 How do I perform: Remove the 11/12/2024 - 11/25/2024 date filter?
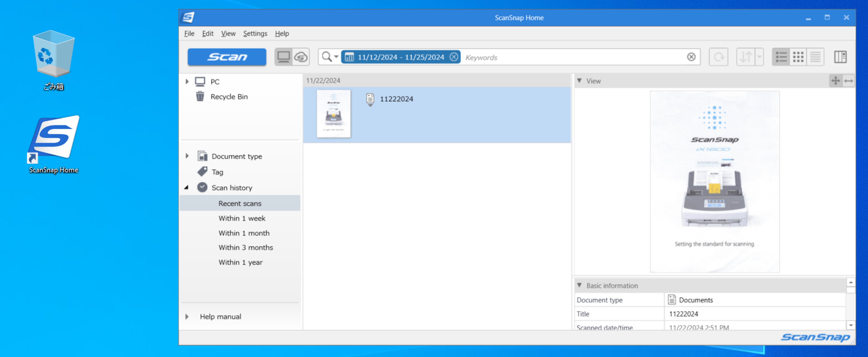pos(454,57)
